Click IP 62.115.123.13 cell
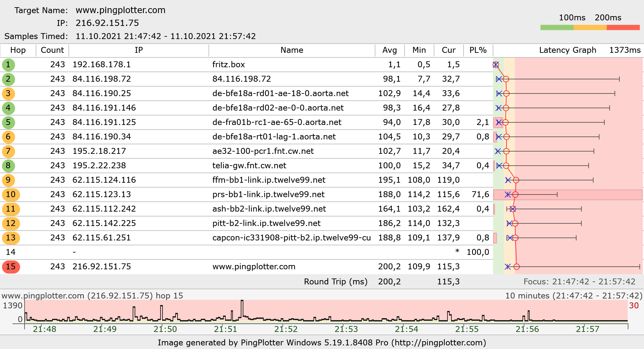Viewport: 644px width, 349px height. point(102,195)
